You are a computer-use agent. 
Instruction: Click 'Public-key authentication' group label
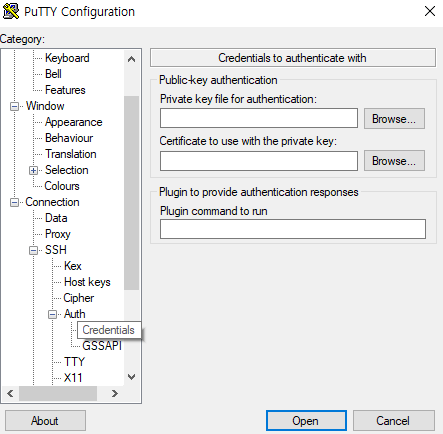point(218,80)
